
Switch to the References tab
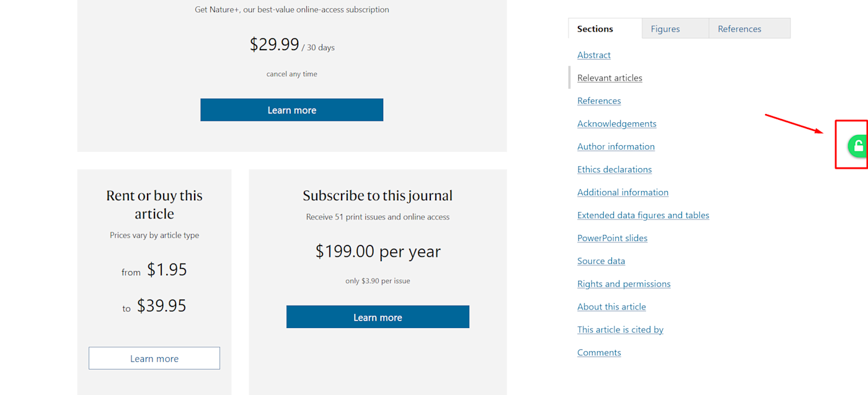(739, 29)
